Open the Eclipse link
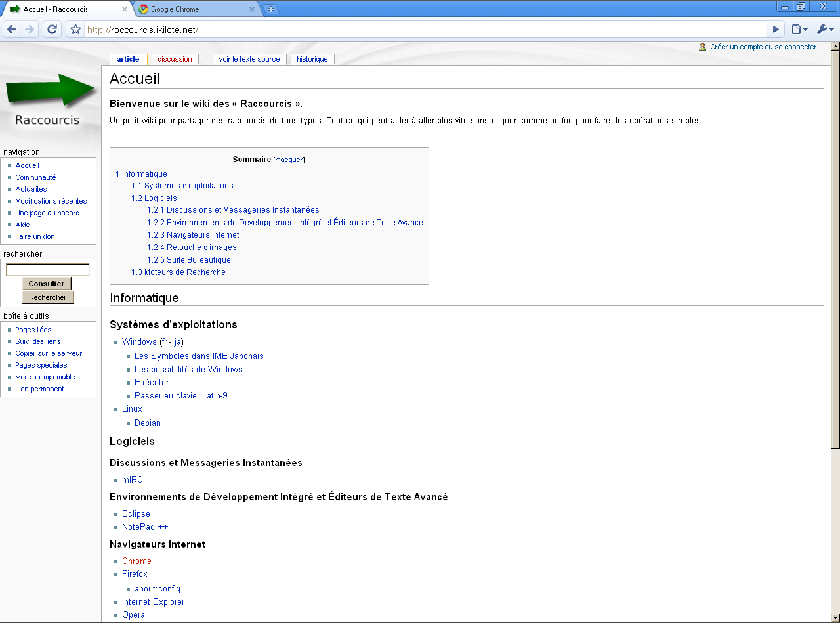Screen dimensions: 840x623 [x=136, y=514]
